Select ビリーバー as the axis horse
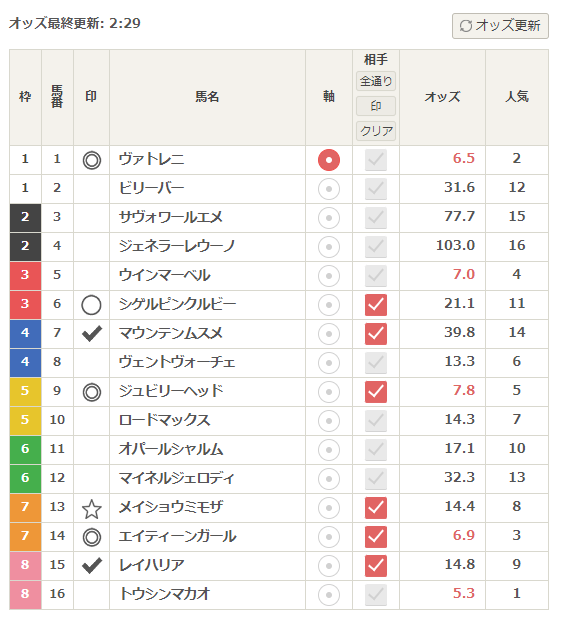This screenshot has width=563, height=618. [329, 189]
